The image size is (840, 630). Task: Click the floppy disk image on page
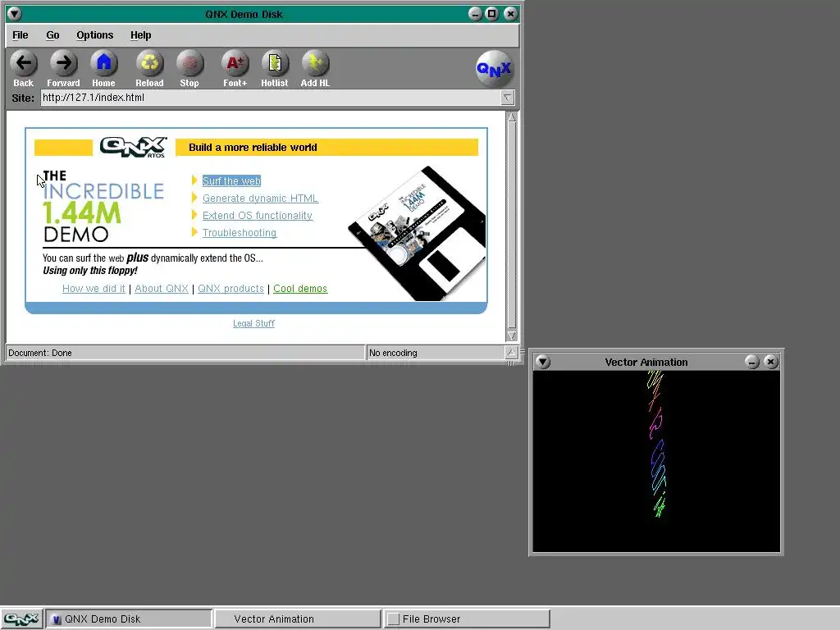pyautogui.click(x=417, y=234)
